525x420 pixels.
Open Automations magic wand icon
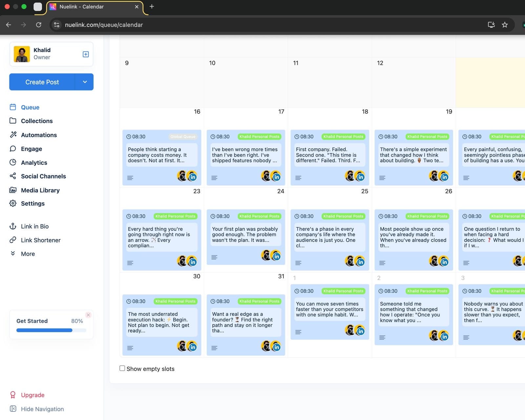[x=13, y=135]
